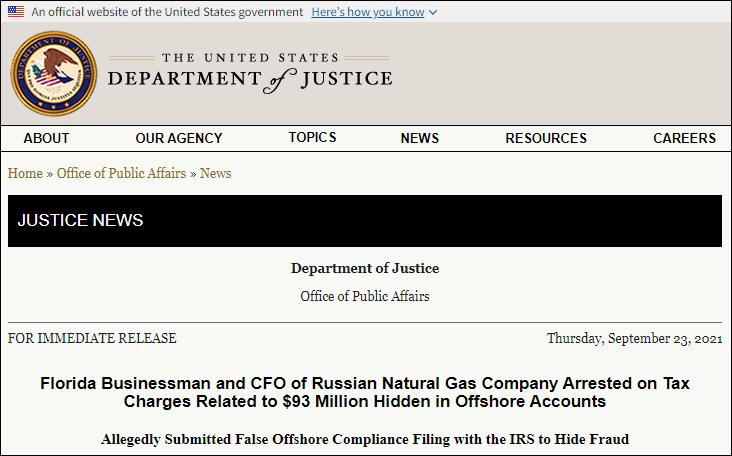
Task: Click the News breadcrumb link
Action: (x=215, y=173)
